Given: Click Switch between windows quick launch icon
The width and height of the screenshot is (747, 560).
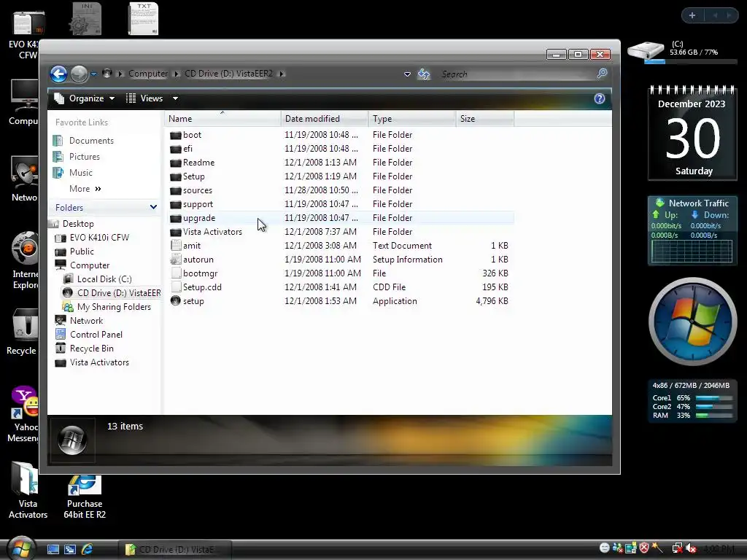Looking at the screenshot, I should pyautogui.click(x=70, y=550).
